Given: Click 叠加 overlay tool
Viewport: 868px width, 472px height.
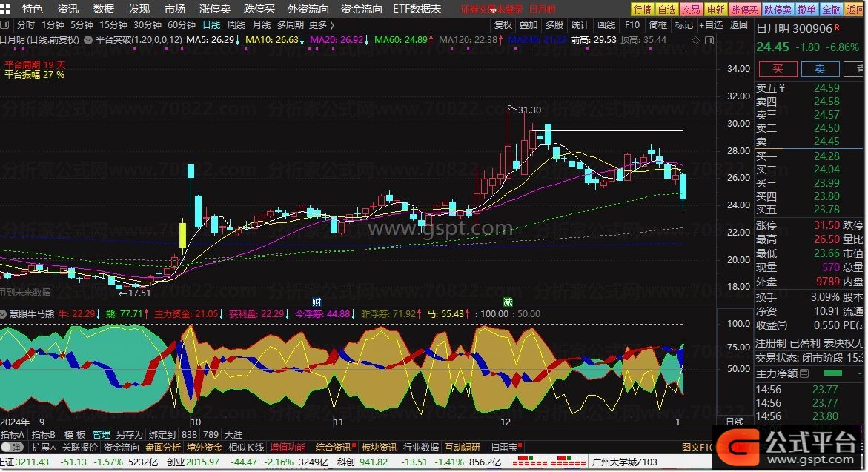Looking at the screenshot, I should [528, 25].
